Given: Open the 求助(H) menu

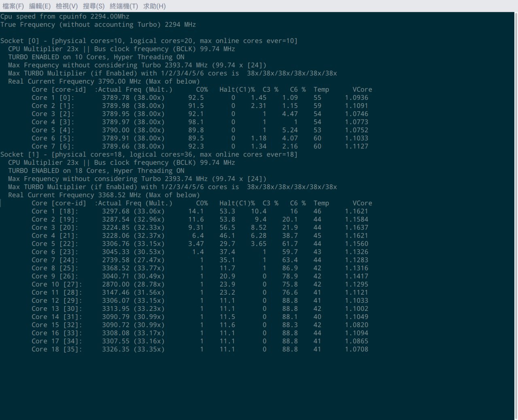Looking at the screenshot, I should click(154, 6).
